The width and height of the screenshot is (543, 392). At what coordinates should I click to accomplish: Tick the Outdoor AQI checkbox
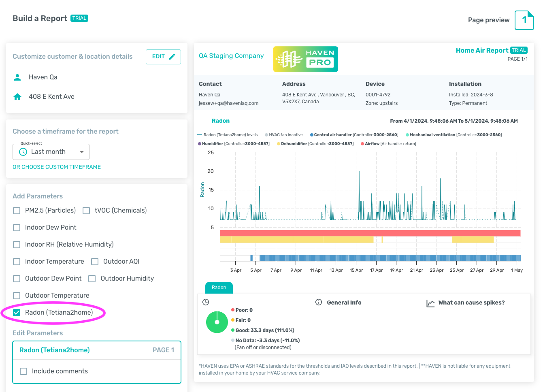click(95, 262)
